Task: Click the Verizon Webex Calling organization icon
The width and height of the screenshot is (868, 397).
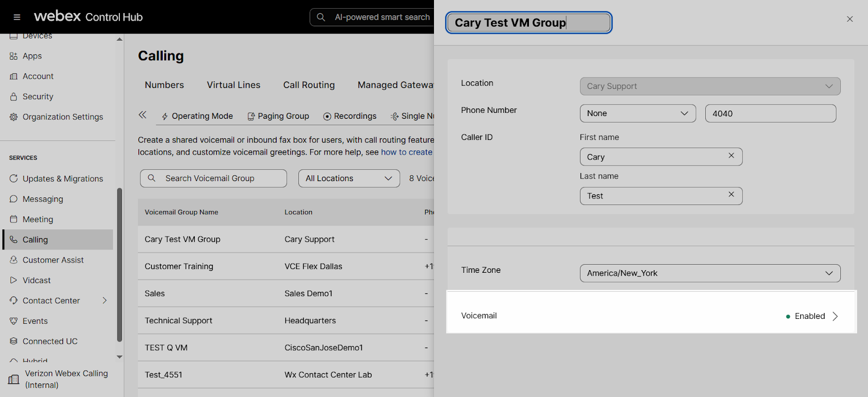Action: point(14,380)
